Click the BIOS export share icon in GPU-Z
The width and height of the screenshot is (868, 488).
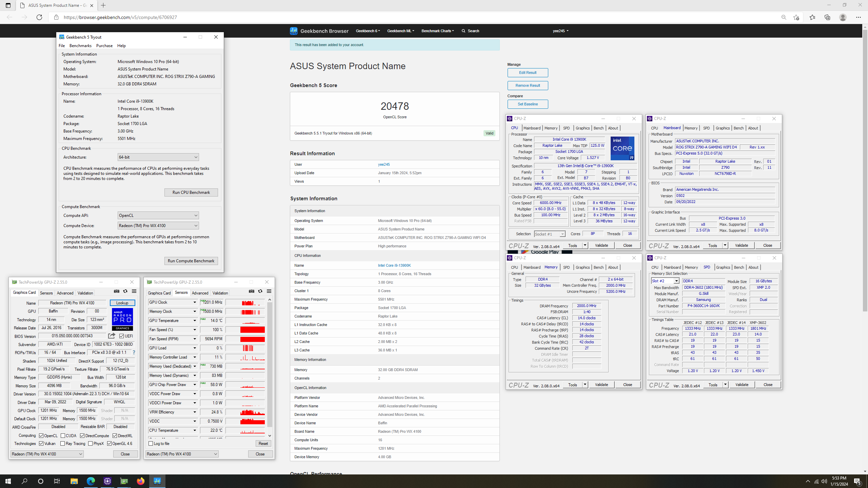(x=112, y=336)
